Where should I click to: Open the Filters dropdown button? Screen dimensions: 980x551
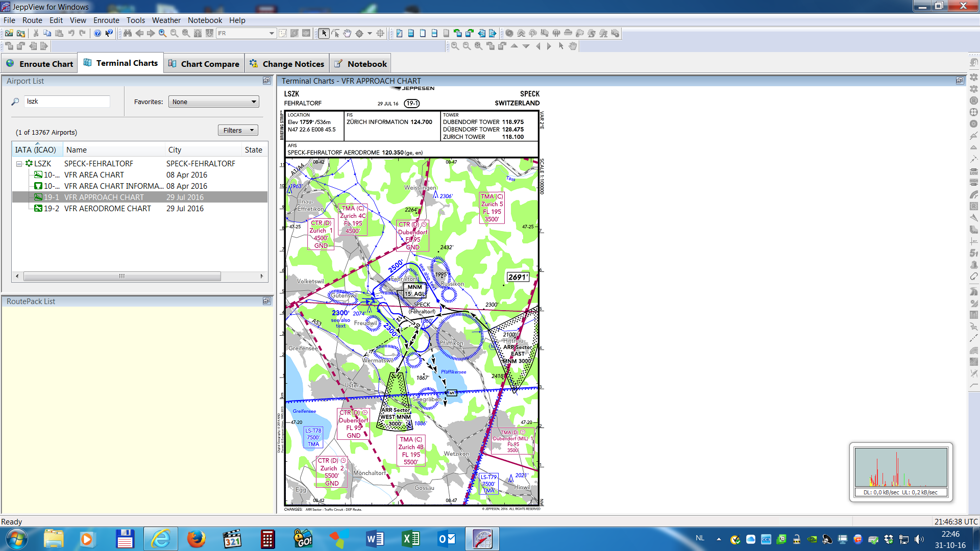point(238,130)
